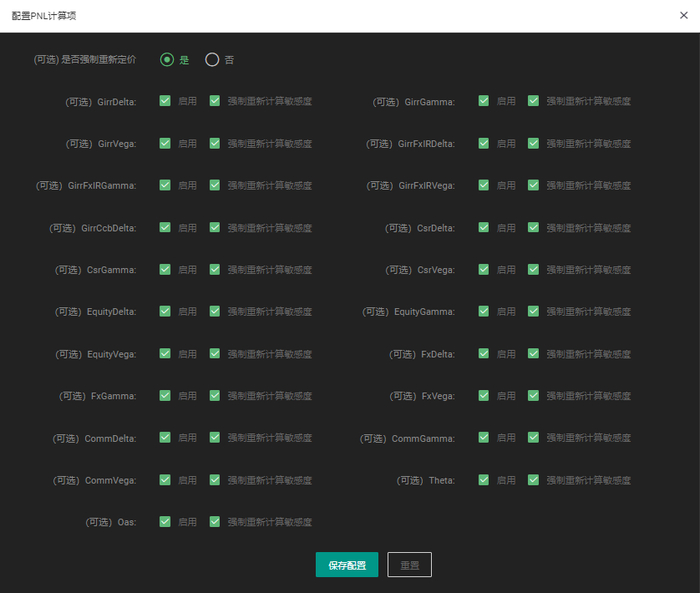The image size is (700, 593).
Task: Uncheck 启用 for CommVega
Action: (x=165, y=480)
